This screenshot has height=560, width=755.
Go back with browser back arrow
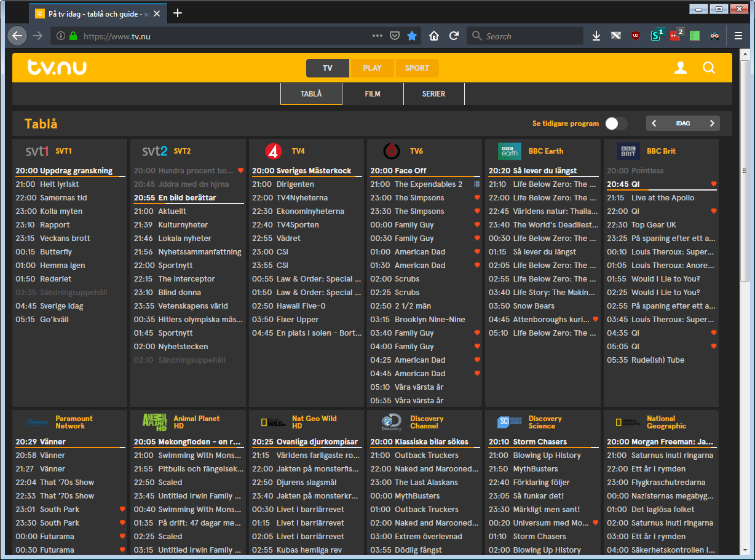point(18,36)
